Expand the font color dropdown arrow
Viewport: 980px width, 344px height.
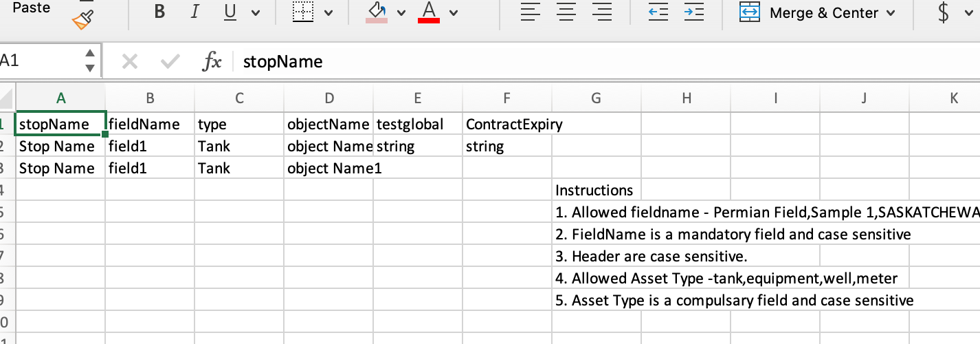point(453,12)
